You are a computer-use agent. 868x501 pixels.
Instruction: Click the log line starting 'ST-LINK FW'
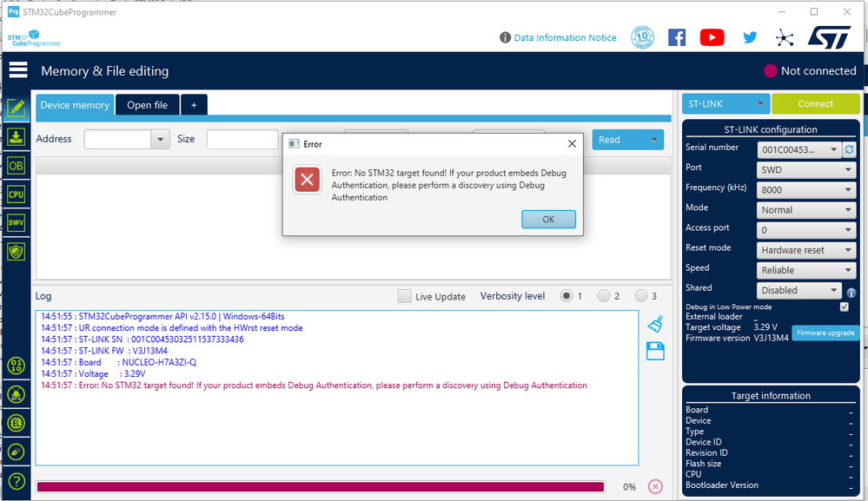click(104, 351)
